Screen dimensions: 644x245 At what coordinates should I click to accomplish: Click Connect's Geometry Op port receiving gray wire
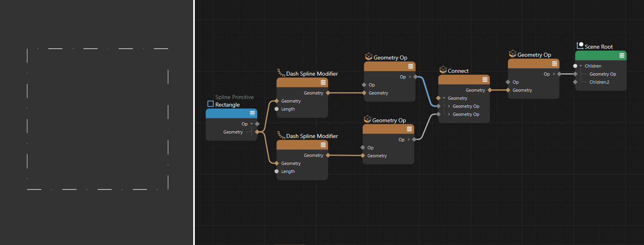tap(438, 114)
